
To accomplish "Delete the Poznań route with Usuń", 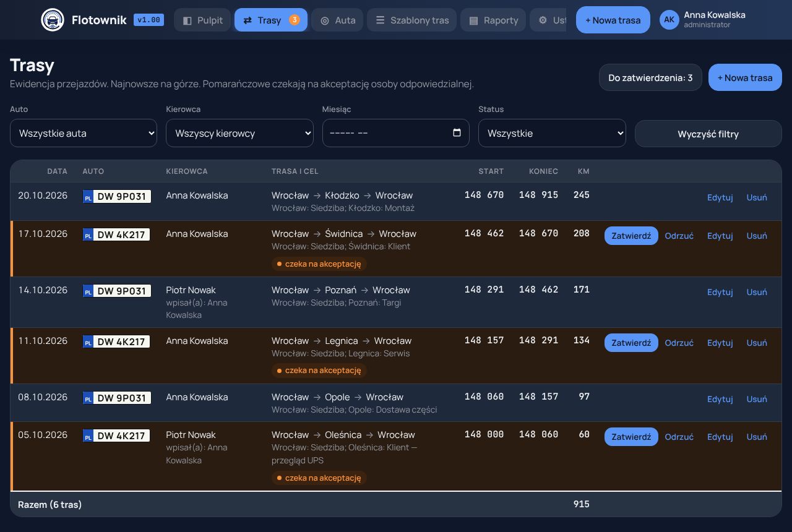I will tap(757, 292).
